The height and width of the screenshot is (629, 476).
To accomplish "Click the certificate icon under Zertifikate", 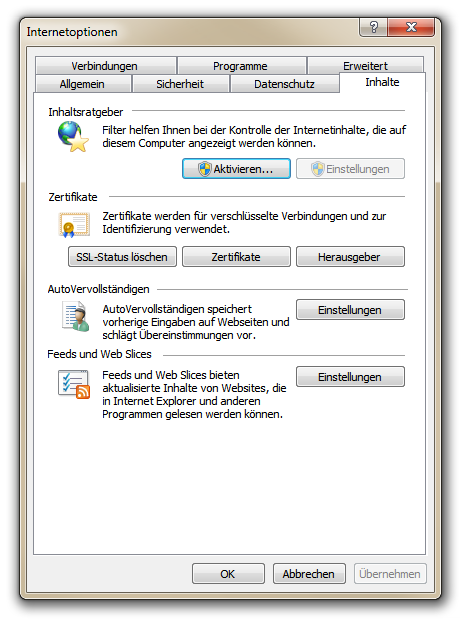I will (x=74, y=225).
